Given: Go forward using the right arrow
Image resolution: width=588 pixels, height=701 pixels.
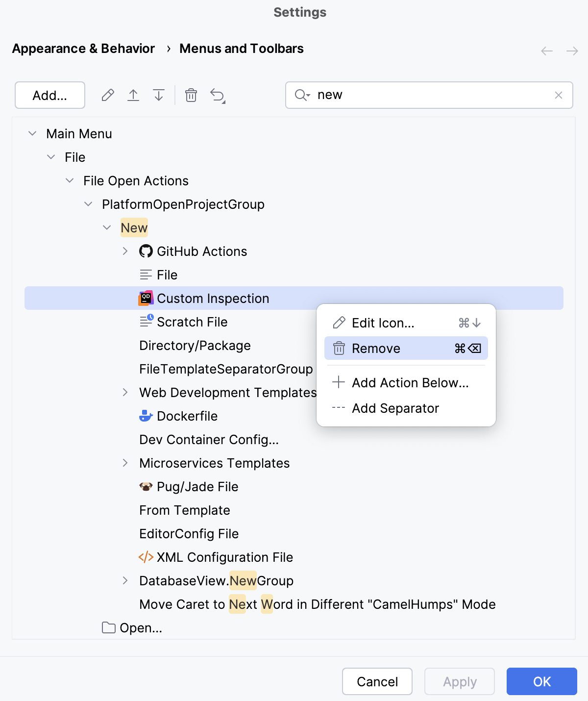Looking at the screenshot, I should tap(572, 51).
